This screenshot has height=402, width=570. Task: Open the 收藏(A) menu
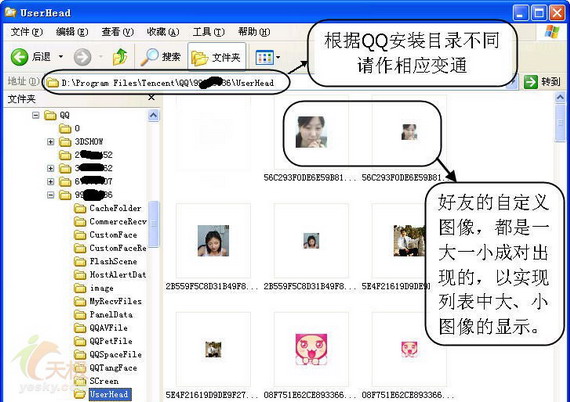point(163,32)
